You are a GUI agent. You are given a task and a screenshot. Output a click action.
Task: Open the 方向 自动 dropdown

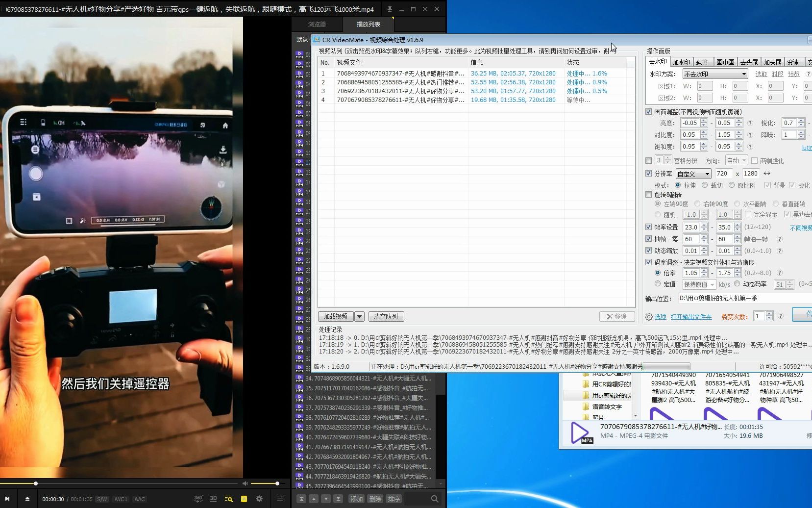[x=737, y=160]
